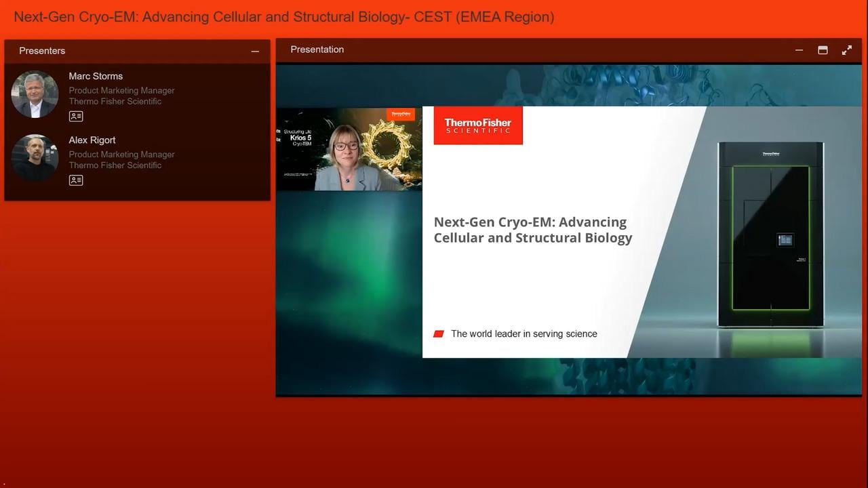Image resolution: width=868 pixels, height=488 pixels.
Task: Click the Alex Rigort presenter name
Action: (x=92, y=140)
